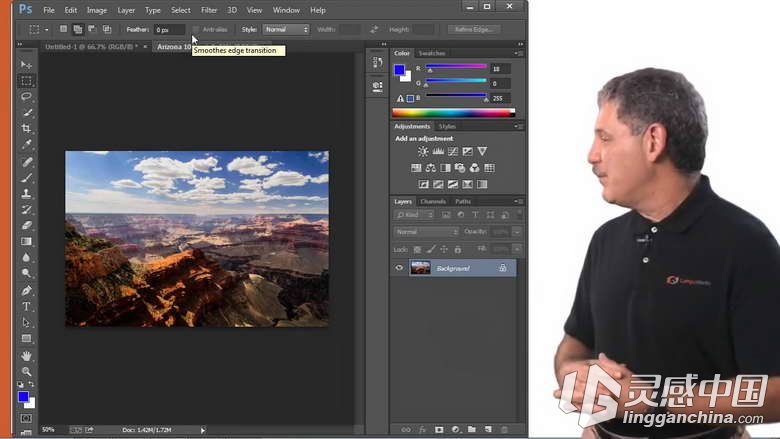Click the color spectrum ramp bar
The height and width of the screenshot is (439, 780).
(453, 113)
